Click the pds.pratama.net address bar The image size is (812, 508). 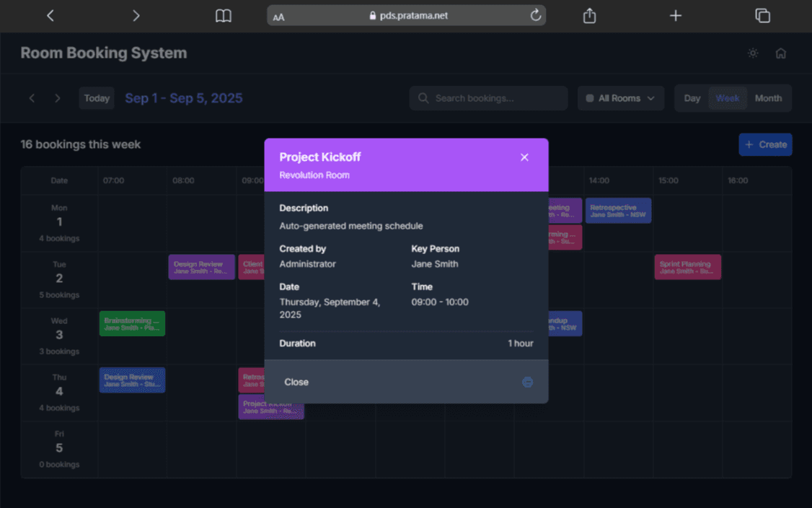pos(407,16)
